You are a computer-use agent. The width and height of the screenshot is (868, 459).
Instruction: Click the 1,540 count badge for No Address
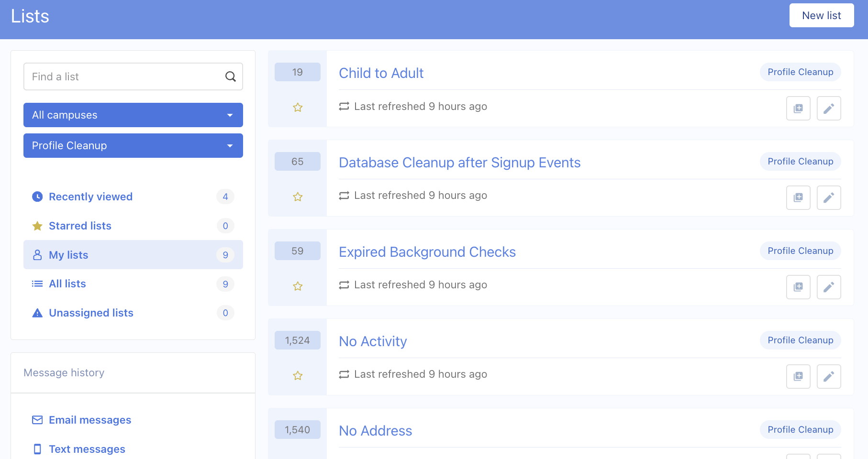[x=298, y=430]
